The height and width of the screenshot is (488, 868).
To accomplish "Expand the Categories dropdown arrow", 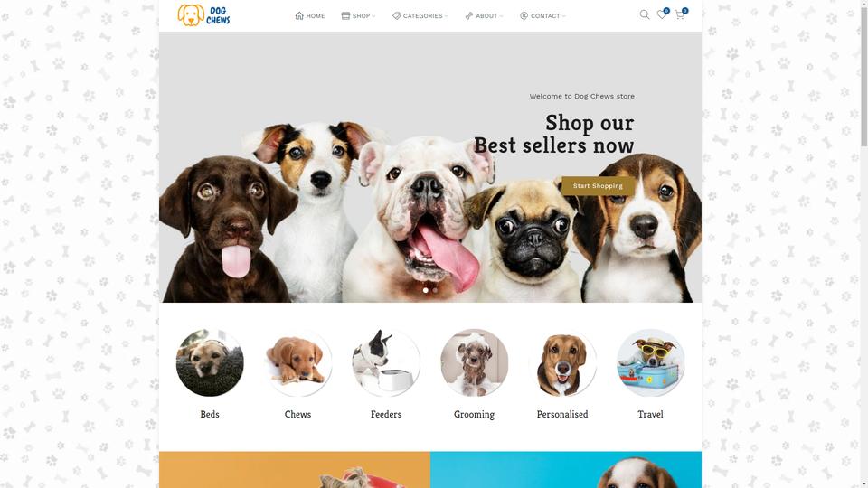I will point(446,16).
